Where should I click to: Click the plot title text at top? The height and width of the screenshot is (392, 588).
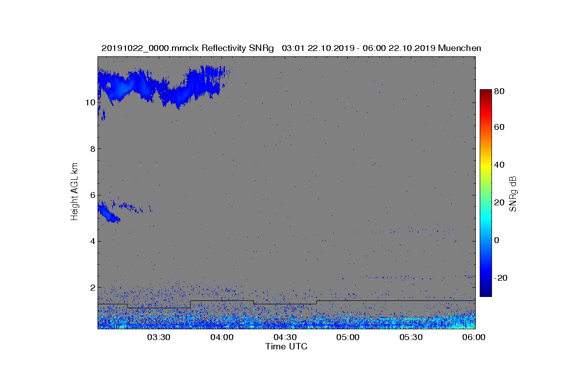291,48
